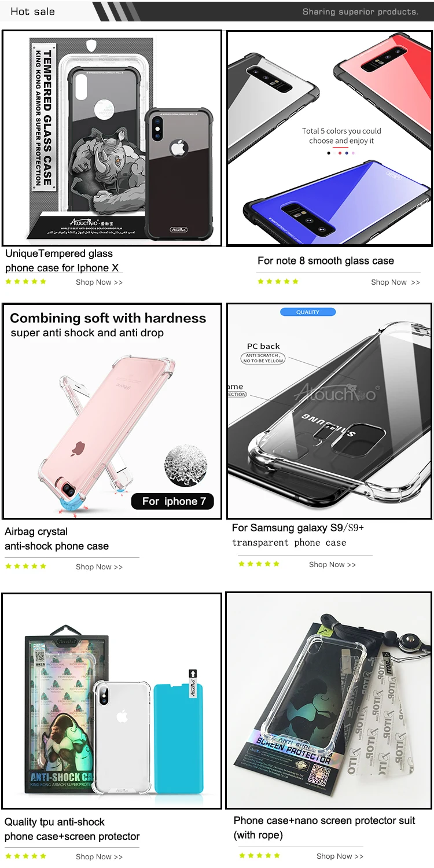Open the phone case with rope image
This screenshot has width=434, height=868.
329,700
